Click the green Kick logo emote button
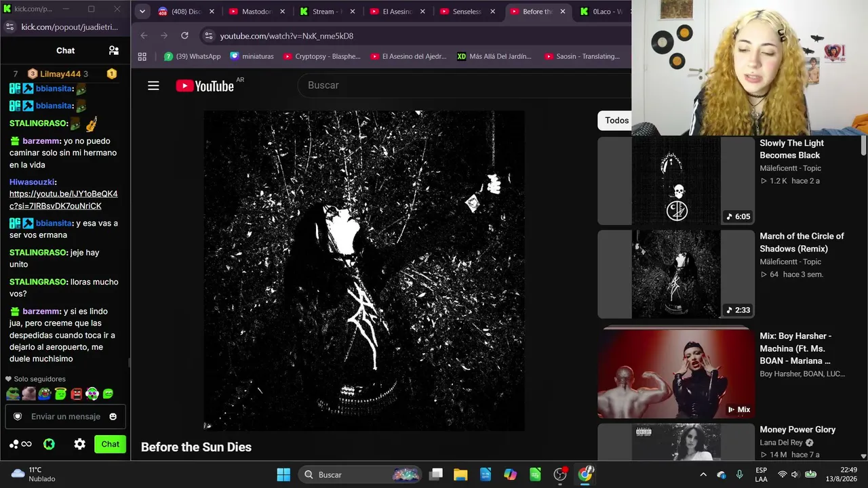Screen dimensions: 868x488 point(49,444)
